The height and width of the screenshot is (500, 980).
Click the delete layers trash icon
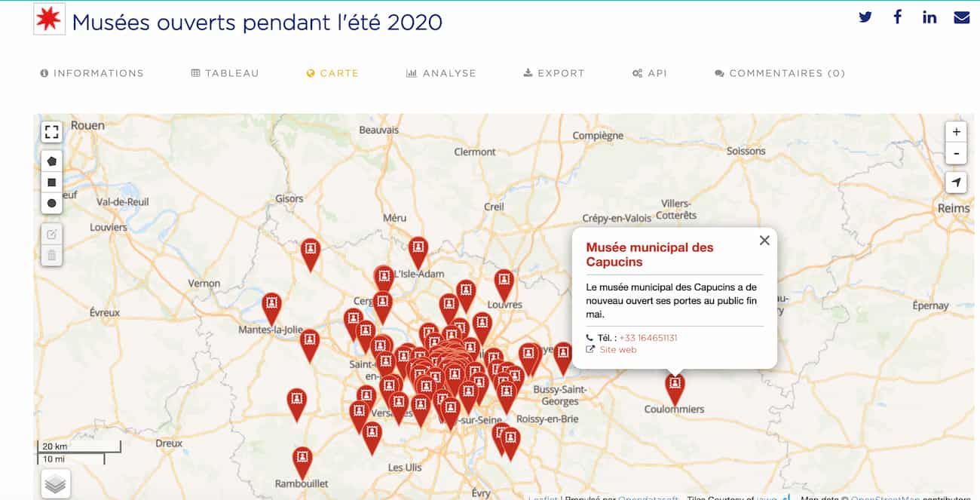(x=51, y=255)
